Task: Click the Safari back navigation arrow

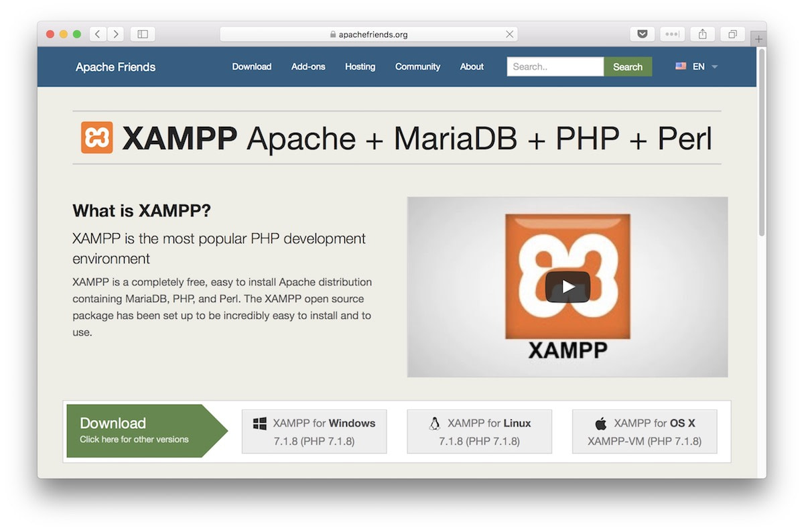Action: click(x=98, y=34)
